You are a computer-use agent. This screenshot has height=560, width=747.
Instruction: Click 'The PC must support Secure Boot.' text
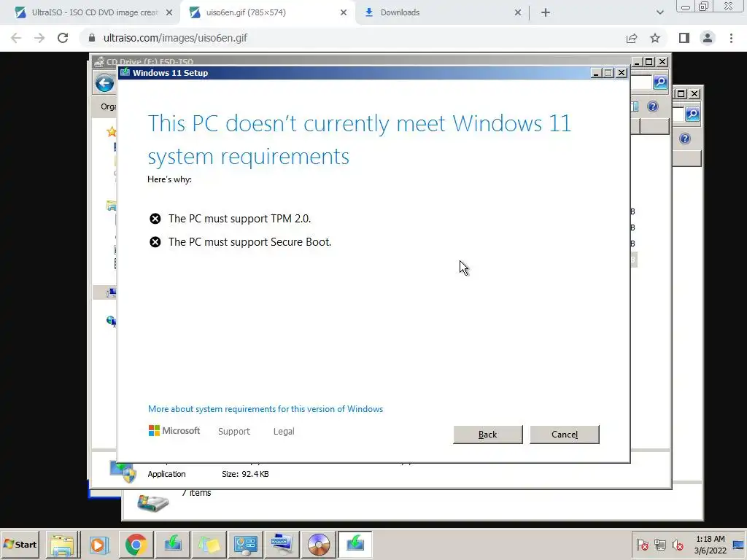click(x=249, y=242)
